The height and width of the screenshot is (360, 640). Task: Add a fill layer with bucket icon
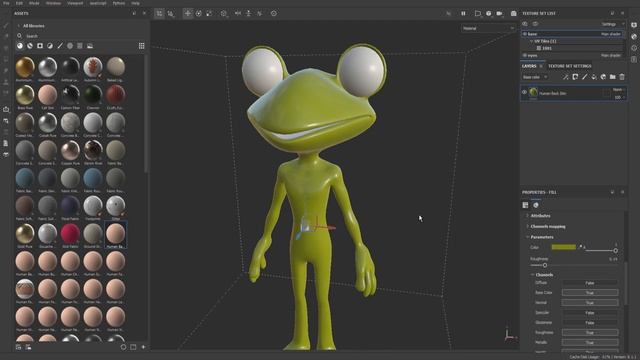coord(594,77)
